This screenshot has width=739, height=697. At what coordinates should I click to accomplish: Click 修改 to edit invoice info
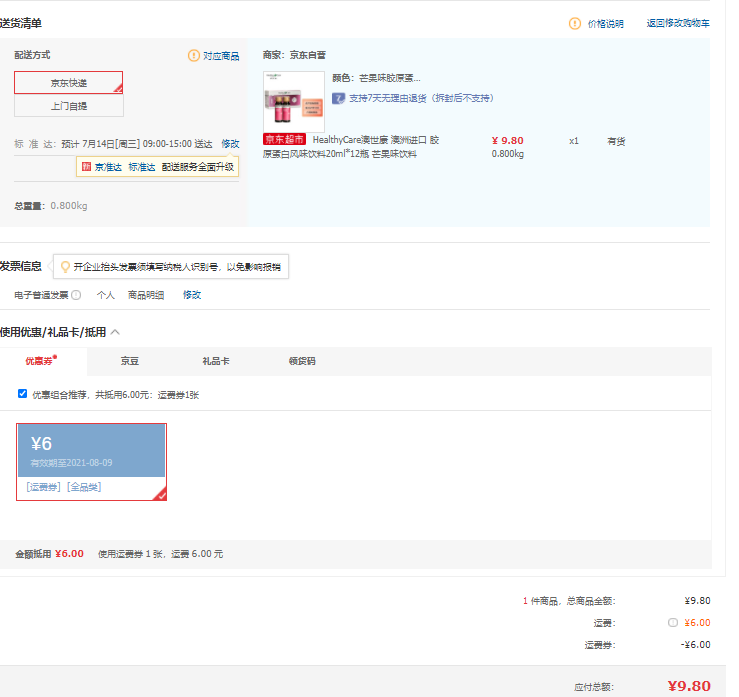click(192, 295)
